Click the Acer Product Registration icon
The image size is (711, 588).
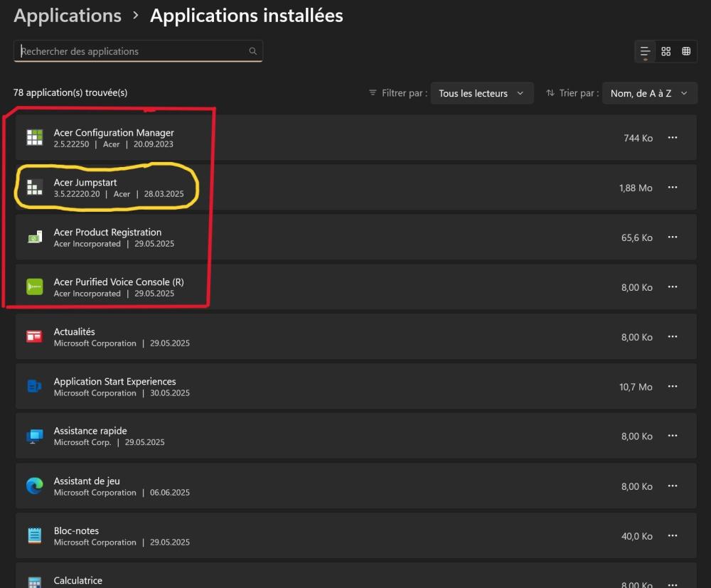coord(34,237)
